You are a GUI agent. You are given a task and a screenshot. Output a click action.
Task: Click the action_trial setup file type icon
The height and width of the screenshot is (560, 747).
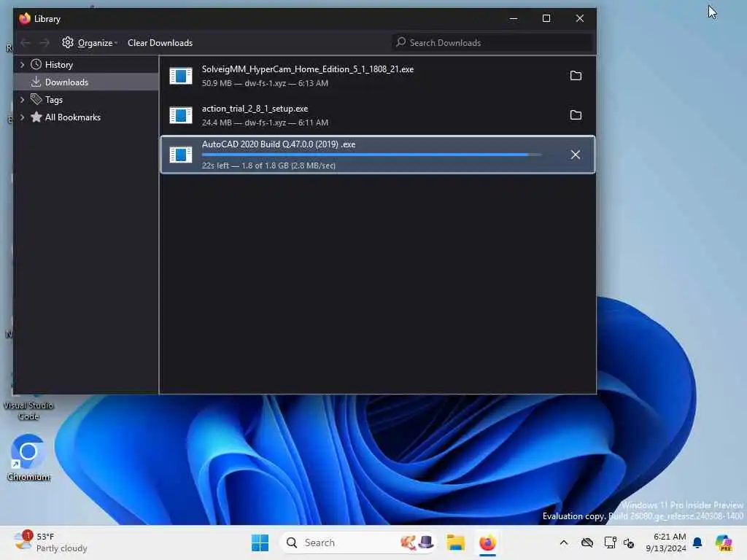click(181, 114)
